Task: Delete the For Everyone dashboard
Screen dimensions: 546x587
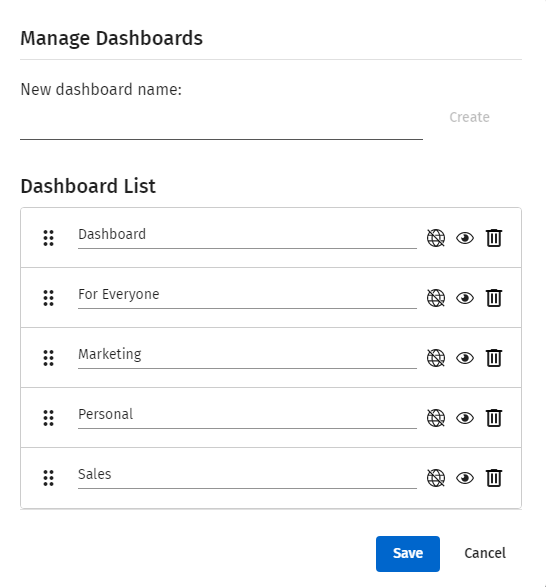Action: click(494, 298)
